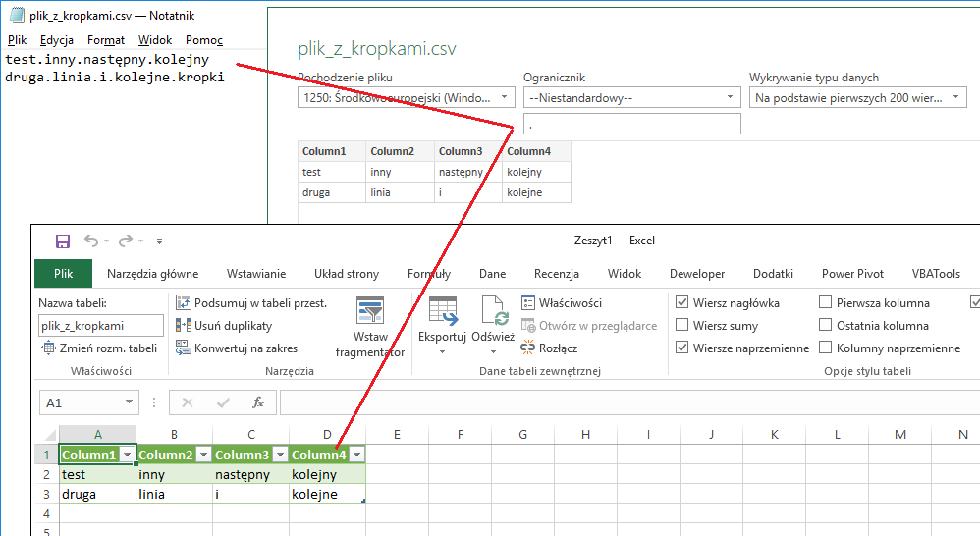
Task: Click Odśwież refresh icon
Action: click(x=494, y=310)
